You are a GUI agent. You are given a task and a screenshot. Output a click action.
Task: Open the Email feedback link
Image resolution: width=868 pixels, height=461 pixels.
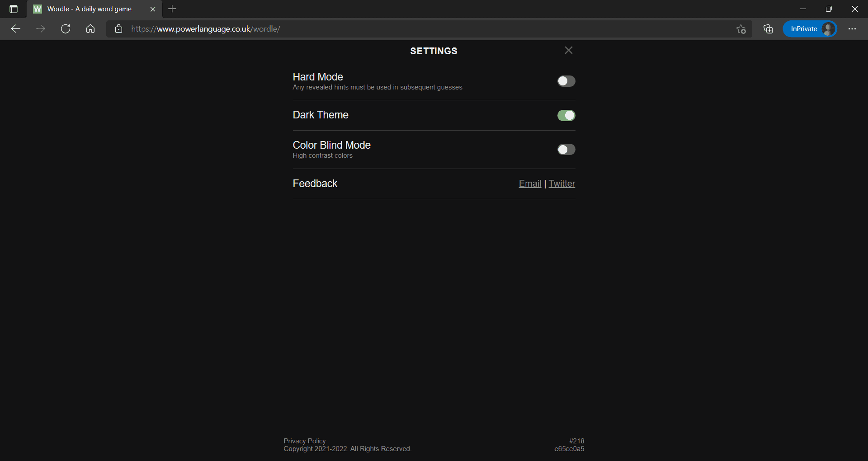(530, 183)
